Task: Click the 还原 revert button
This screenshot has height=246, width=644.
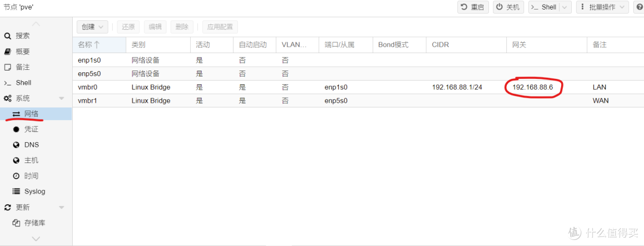Action: tap(128, 27)
